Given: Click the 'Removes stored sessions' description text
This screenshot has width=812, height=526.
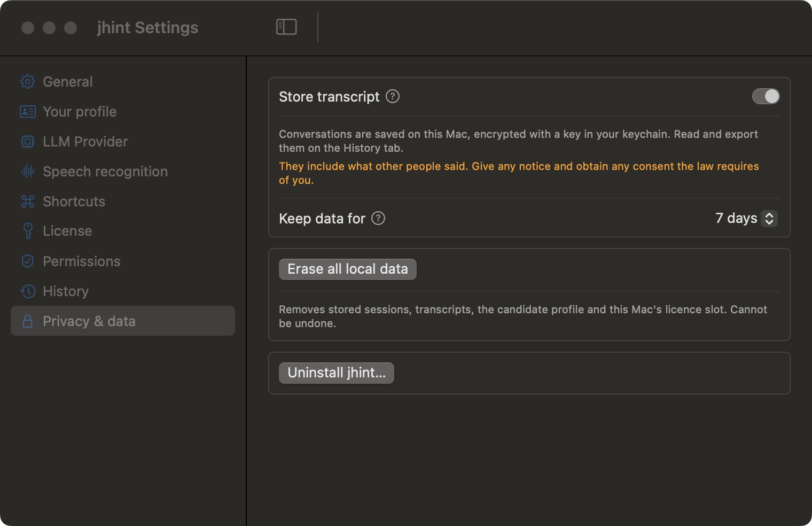Looking at the screenshot, I should point(523,316).
